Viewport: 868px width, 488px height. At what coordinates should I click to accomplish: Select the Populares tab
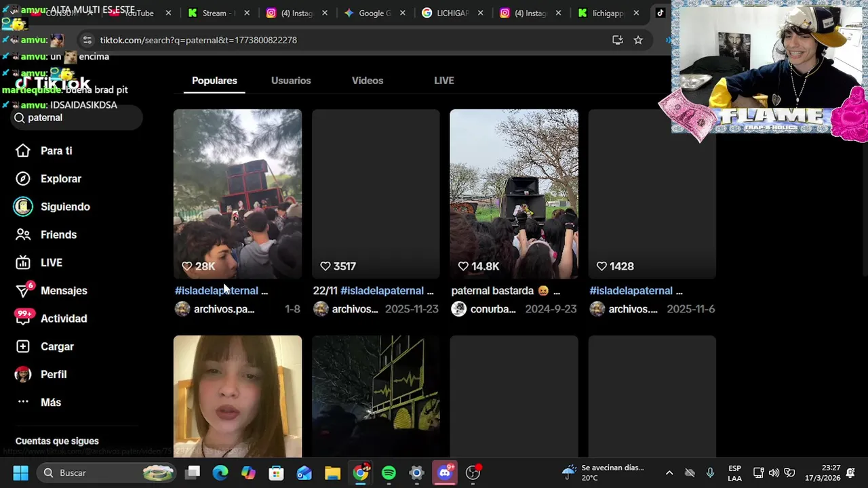pyautogui.click(x=214, y=81)
